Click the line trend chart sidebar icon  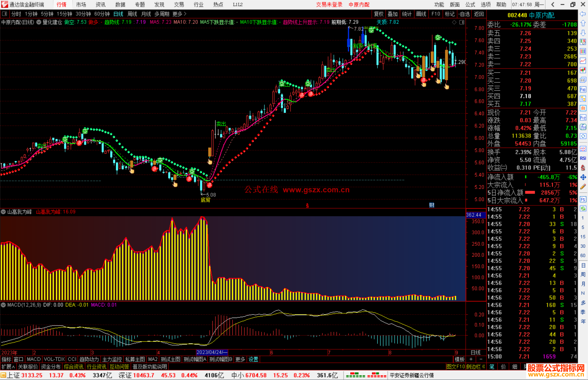coord(583,61)
